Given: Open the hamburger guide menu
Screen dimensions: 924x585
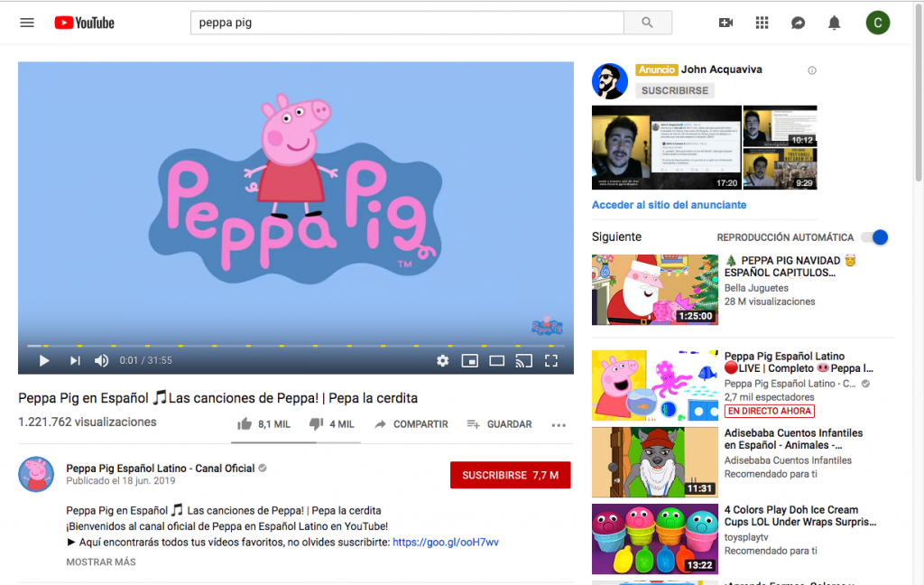Looking at the screenshot, I should coord(27,23).
